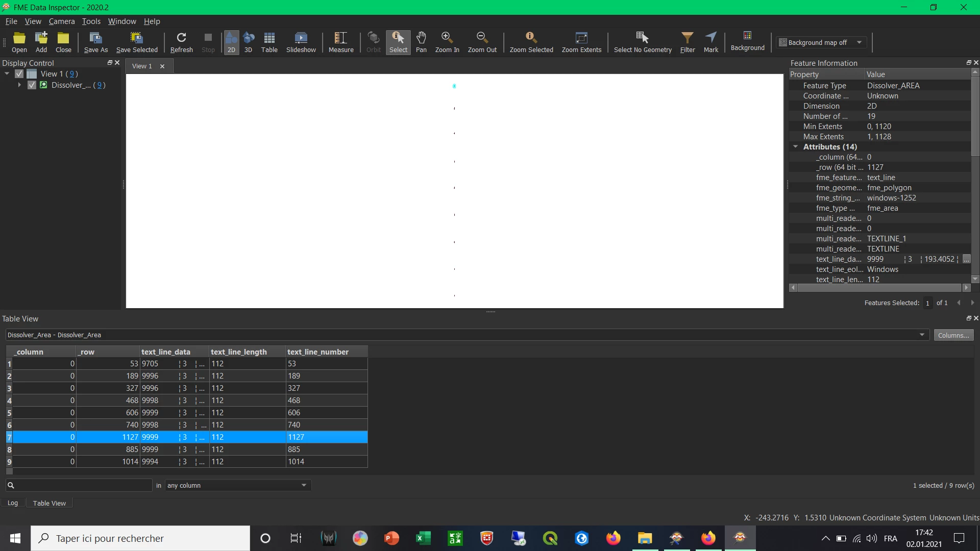Toggle the Dissolver layer checkbox
980x551 pixels.
point(32,85)
